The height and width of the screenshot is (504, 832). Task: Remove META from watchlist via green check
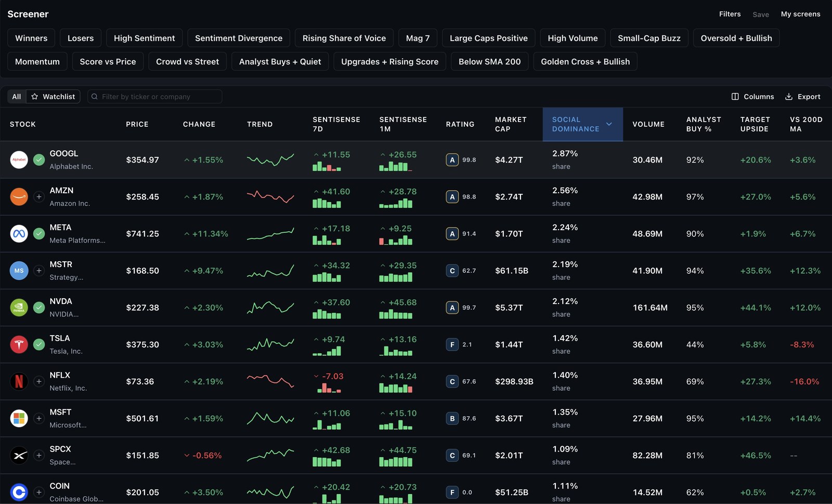pyautogui.click(x=39, y=233)
